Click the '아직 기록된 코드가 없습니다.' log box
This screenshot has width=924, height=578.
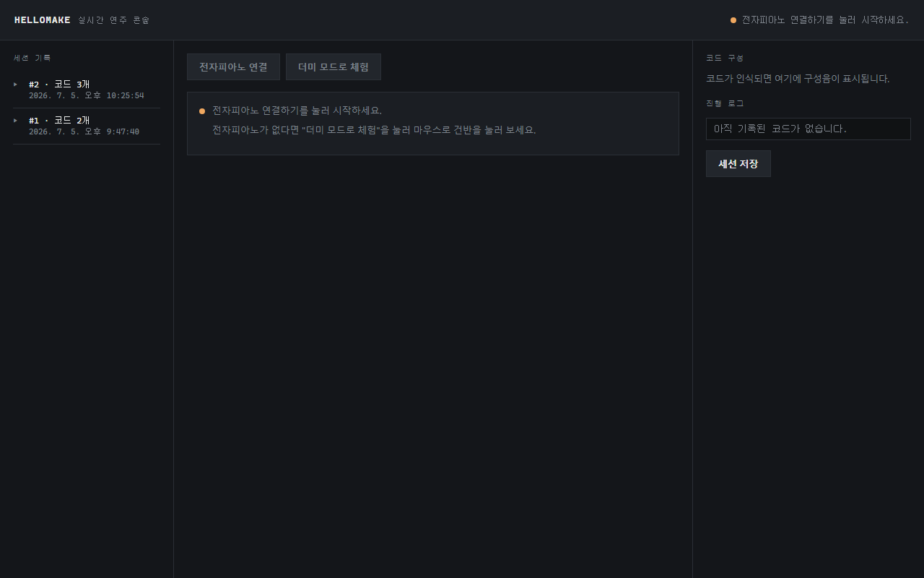point(808,129)
